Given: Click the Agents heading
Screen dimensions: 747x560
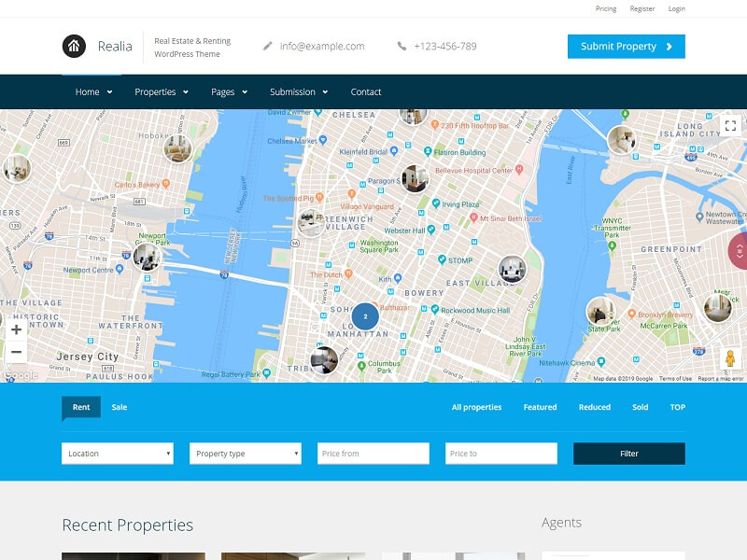Looking at the screenshot, I should click(x=561, y=523).
